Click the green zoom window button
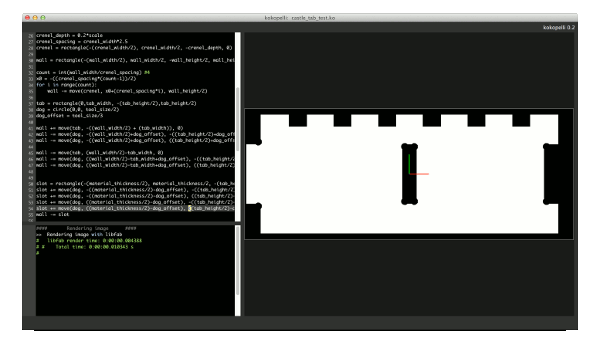This screenshot has height=360, width=600. 43,18
